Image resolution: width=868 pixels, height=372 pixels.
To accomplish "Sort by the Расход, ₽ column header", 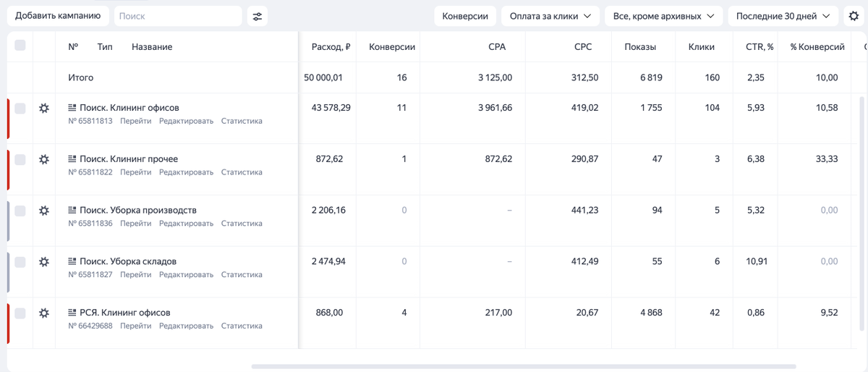I will click(331, 47).
